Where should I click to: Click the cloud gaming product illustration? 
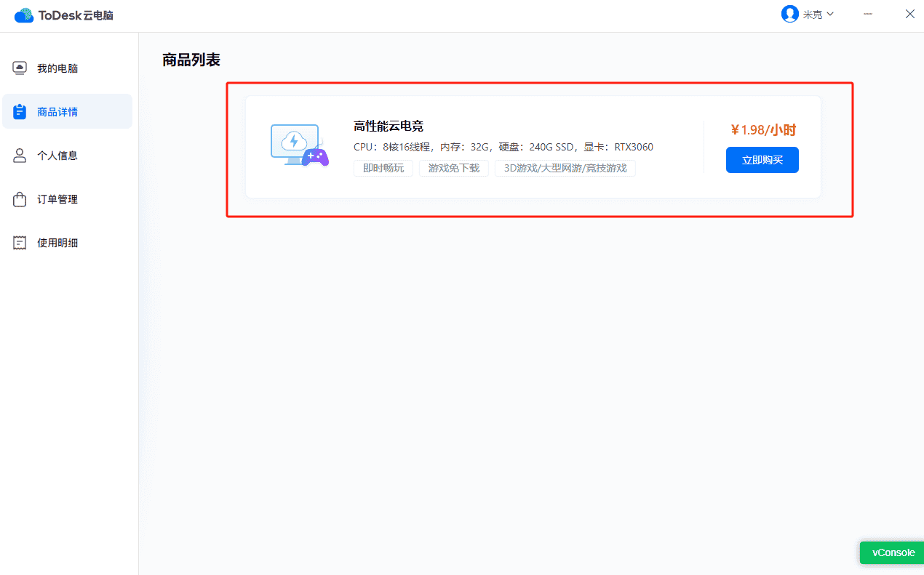pos(300,145)
